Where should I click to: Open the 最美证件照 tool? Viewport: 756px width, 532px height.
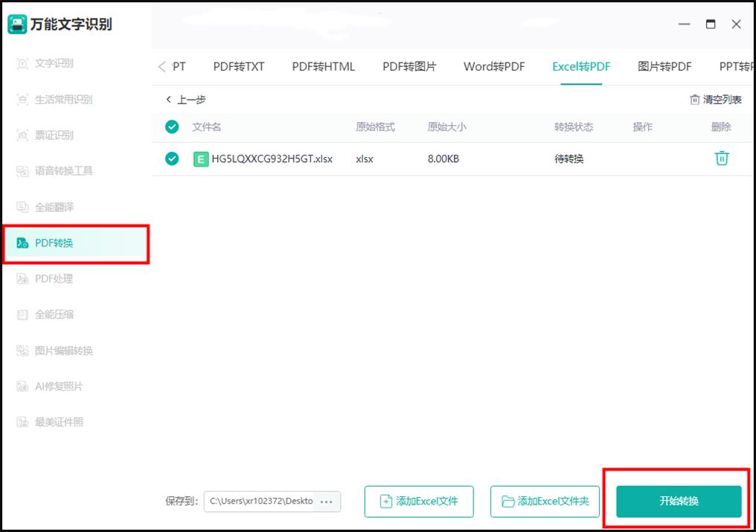click(x=54, y=422)
